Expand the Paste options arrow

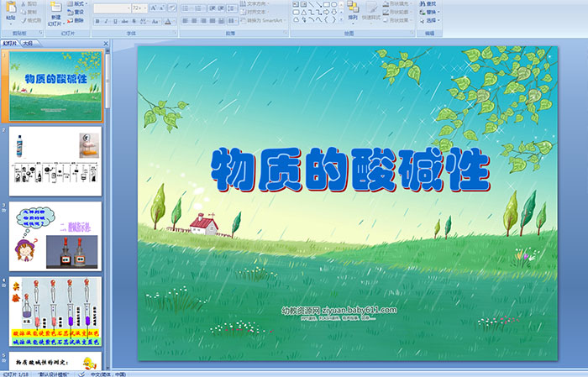point(11,24)
